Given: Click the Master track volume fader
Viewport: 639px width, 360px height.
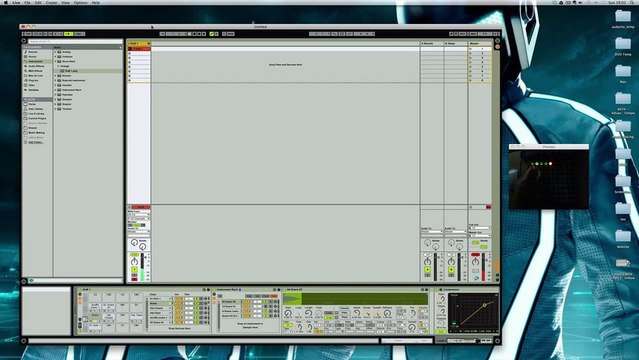Looking at the screenshot, I should pyautogui.click(x=483, y=267).
